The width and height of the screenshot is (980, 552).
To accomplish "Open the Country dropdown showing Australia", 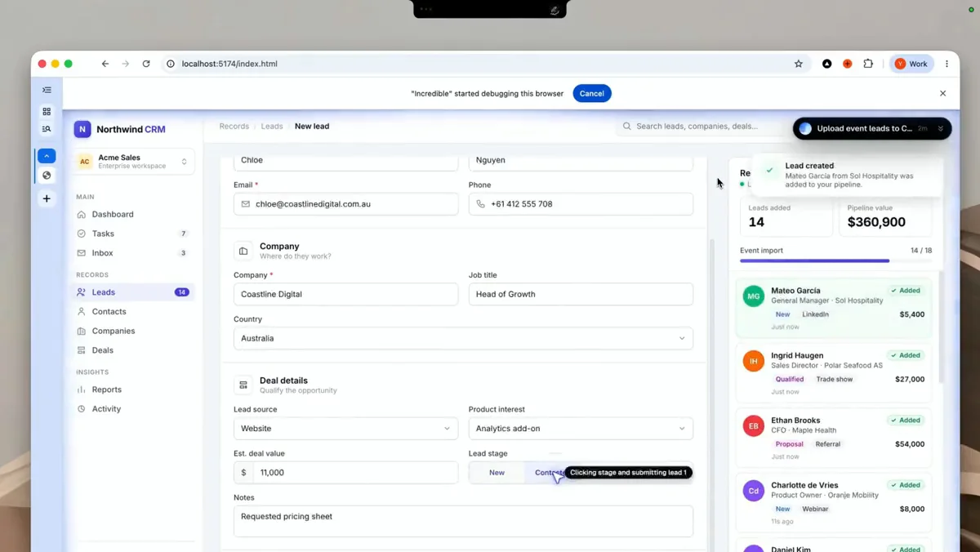I will coord(463,338).
